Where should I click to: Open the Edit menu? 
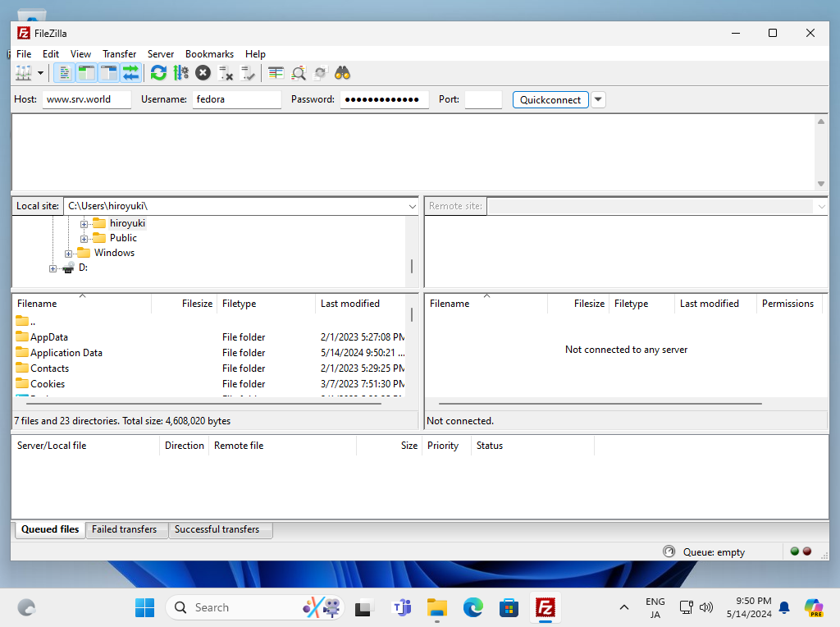point(51,54)
